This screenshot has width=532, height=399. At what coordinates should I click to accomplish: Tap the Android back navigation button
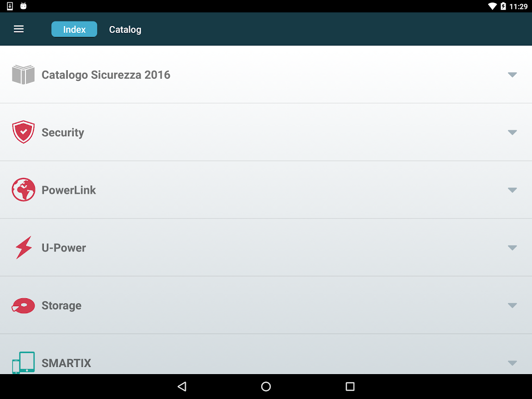point(182,387)
